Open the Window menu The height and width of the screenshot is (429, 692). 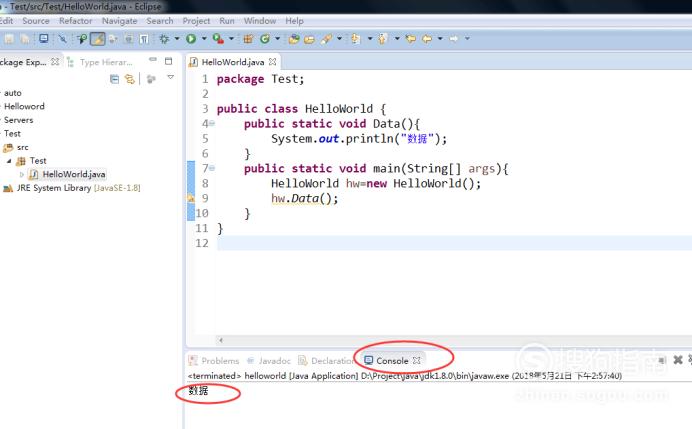click(260, 21)
